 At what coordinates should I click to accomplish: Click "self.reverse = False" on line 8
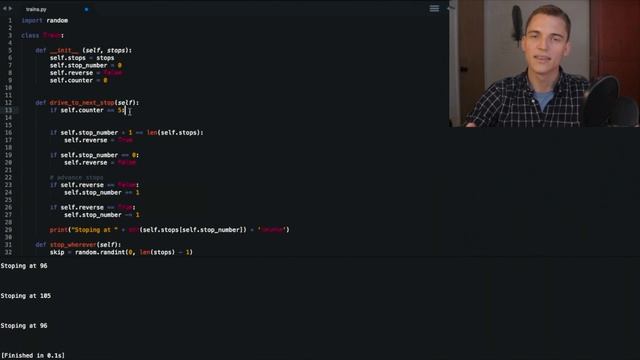(86, 73)
